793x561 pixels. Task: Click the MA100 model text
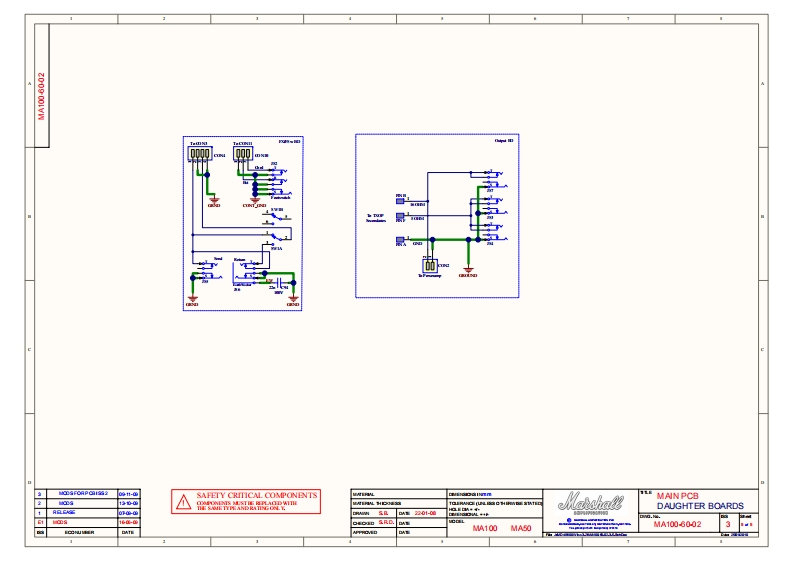point(485,528)
